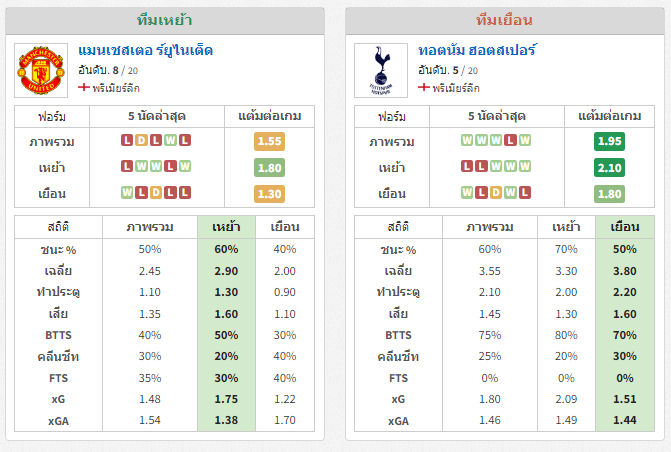Screen dimensions: 671x452
Task: Click the red cross flag beside home team league
Action: pyautogui.click(x=84, y=87)
